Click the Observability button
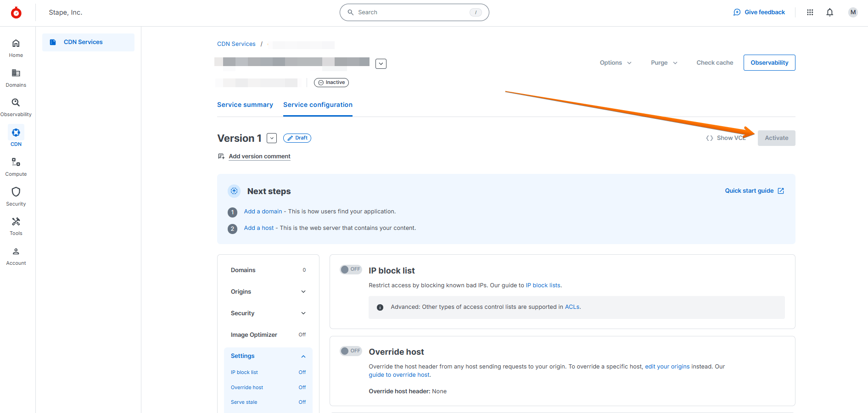The height and width of the screenshot is (413, 868). coord(769,63)
